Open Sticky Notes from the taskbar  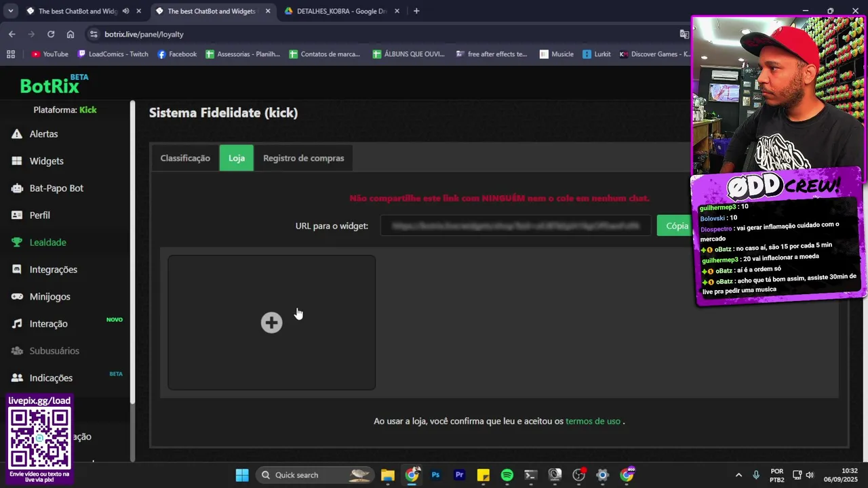coord(483,475)
